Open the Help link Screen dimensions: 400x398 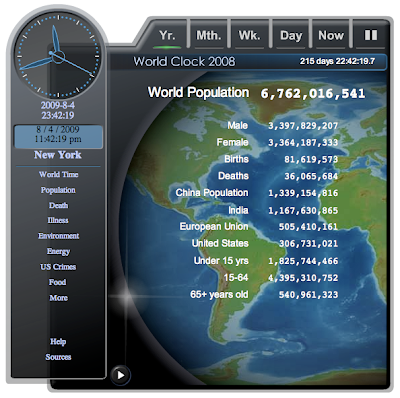[x=58, y=342]
